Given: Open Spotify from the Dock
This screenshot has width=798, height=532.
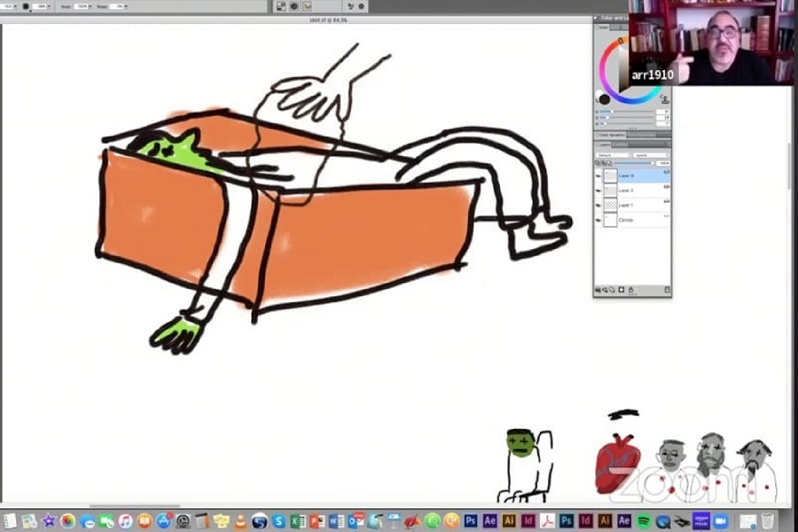Looking at the screenshot, I should tap(644, 520).
